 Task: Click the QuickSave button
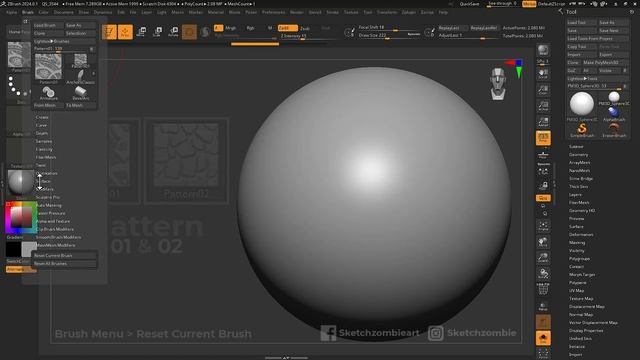469,4
